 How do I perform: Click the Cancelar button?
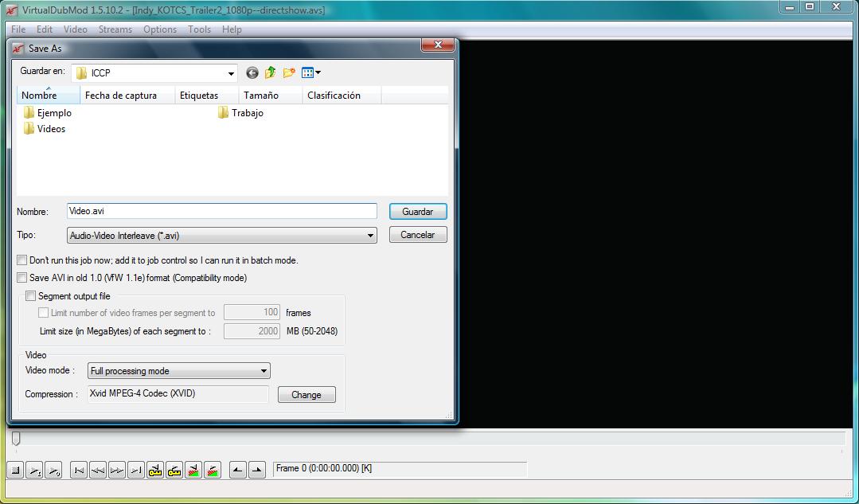418,234
